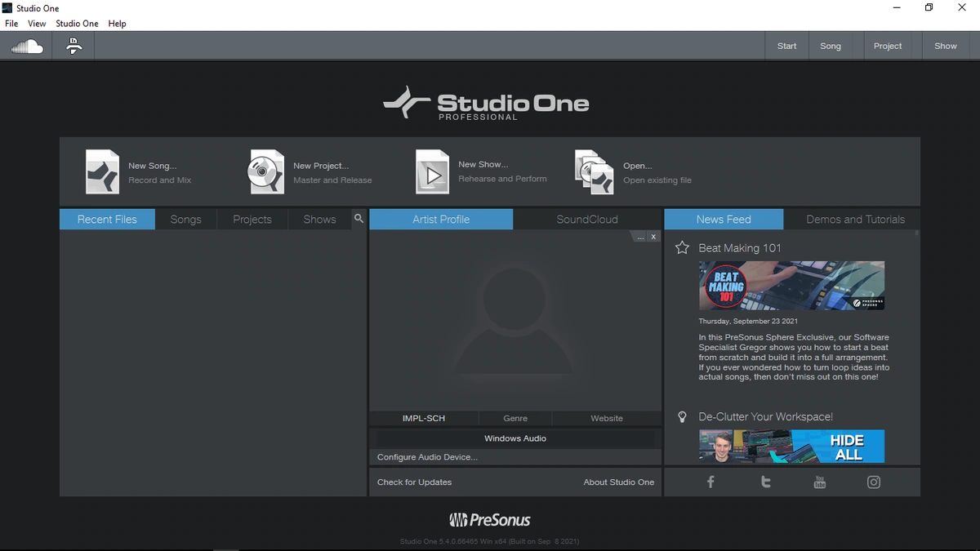Edit the IMPL-SCH artist name field
This screenshot has width=980, height=551.
click(424, 418)
